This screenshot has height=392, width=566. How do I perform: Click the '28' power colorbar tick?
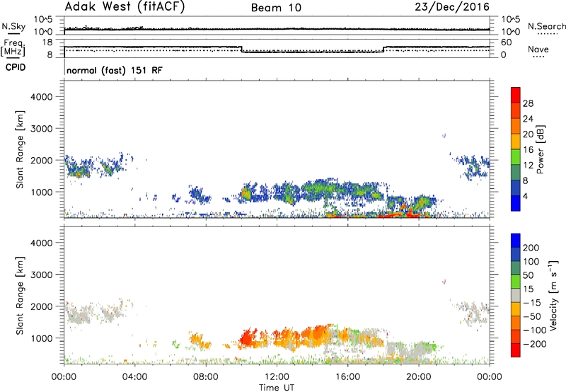528,103
